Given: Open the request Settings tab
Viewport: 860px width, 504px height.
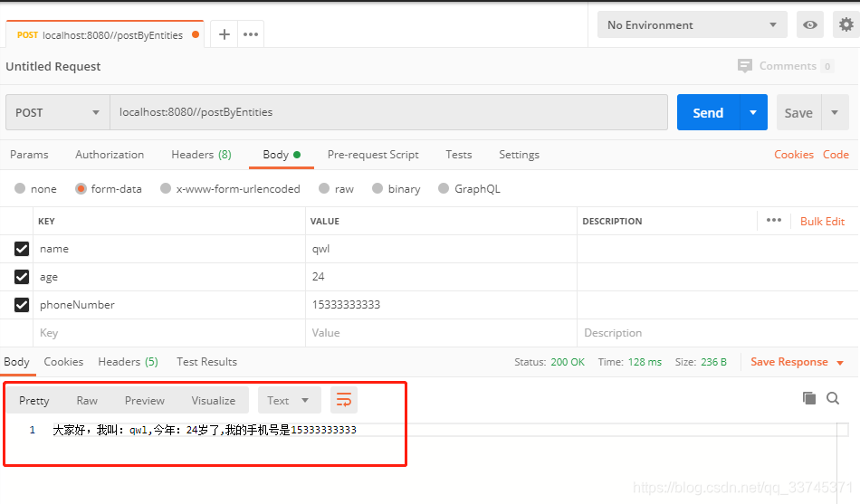Looking at the screenshot, I should [x=519, y=155].
